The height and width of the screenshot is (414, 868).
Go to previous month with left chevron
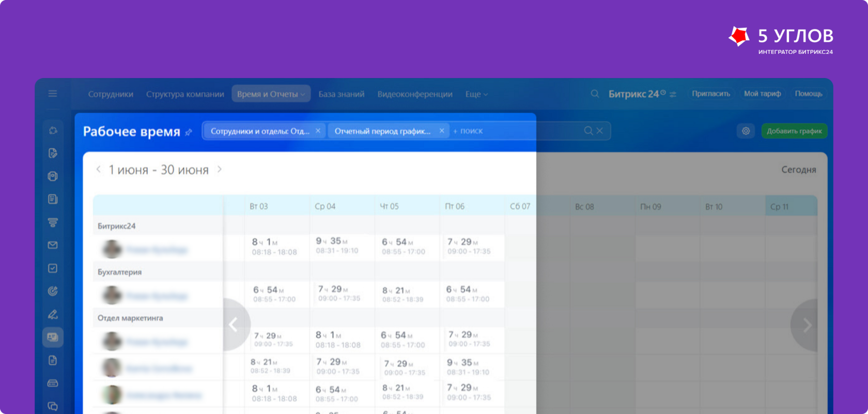(98, 169)
